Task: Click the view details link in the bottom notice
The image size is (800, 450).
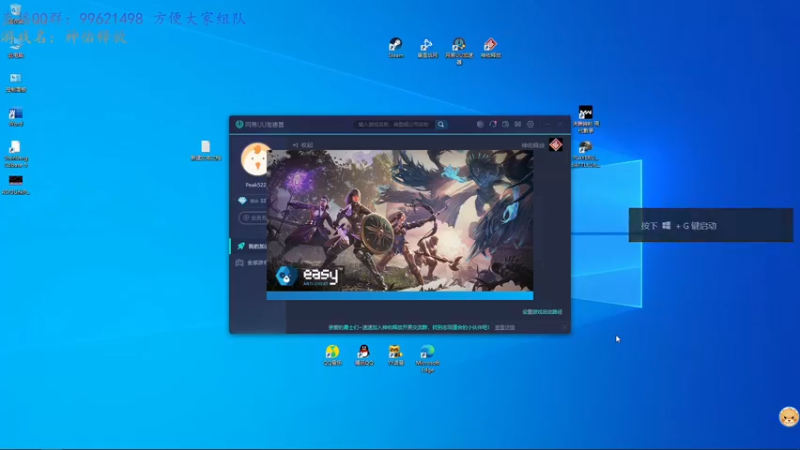Action: pos(505,328)
